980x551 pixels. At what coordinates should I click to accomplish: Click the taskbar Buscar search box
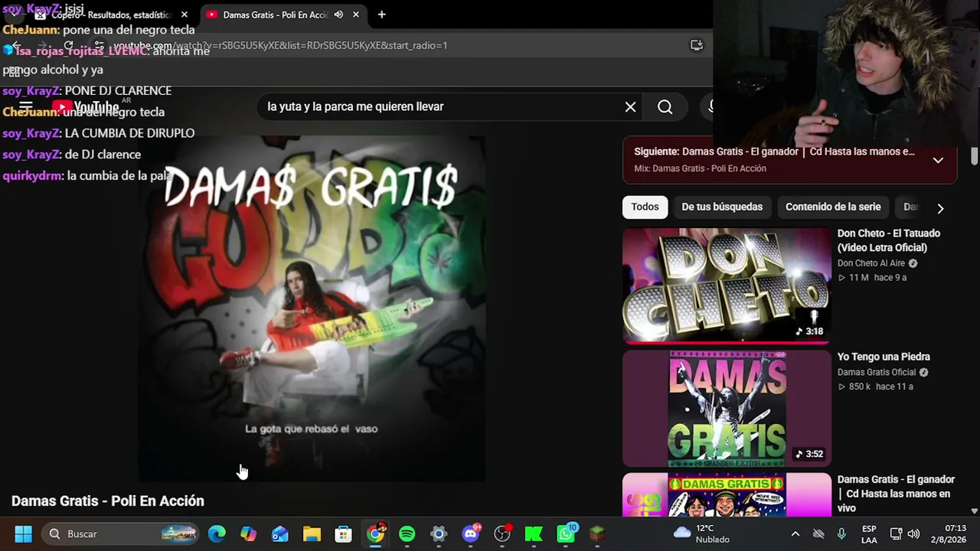click(120, 533)
